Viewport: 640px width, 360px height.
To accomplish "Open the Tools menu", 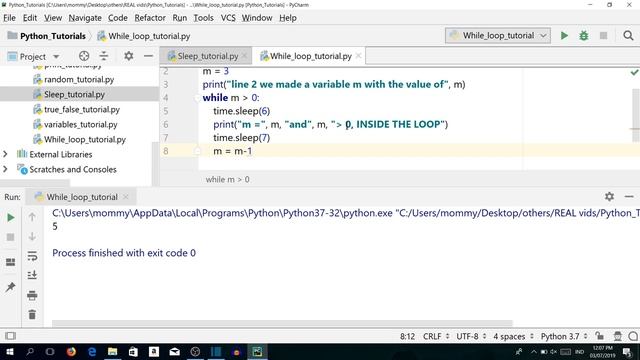I will tap(203, 18).
